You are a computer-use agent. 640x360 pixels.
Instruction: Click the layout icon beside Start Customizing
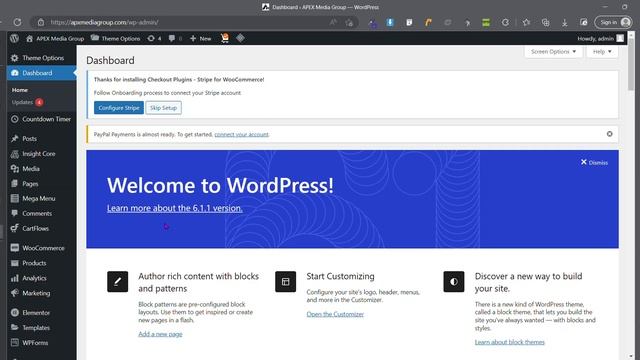[x=286, y=282]
